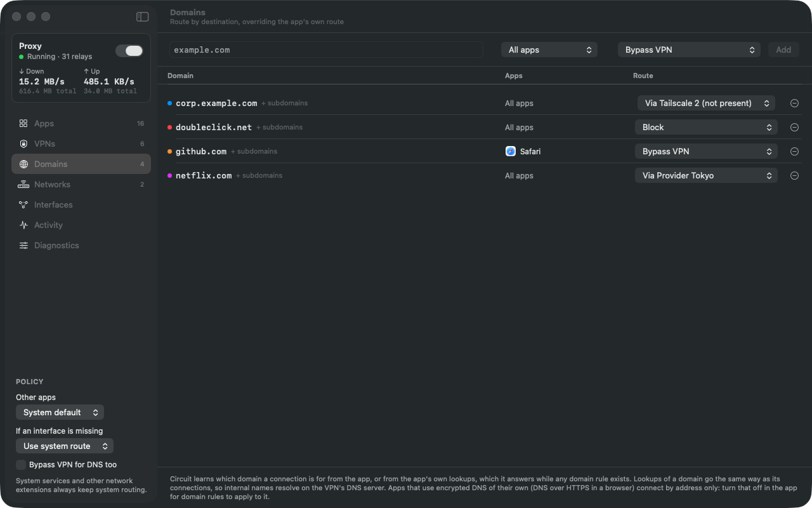The image size is (812, 508).
Task: Click the 34.0 MB total upload figure
Action: pyautogui.click(x=110, y=91)
